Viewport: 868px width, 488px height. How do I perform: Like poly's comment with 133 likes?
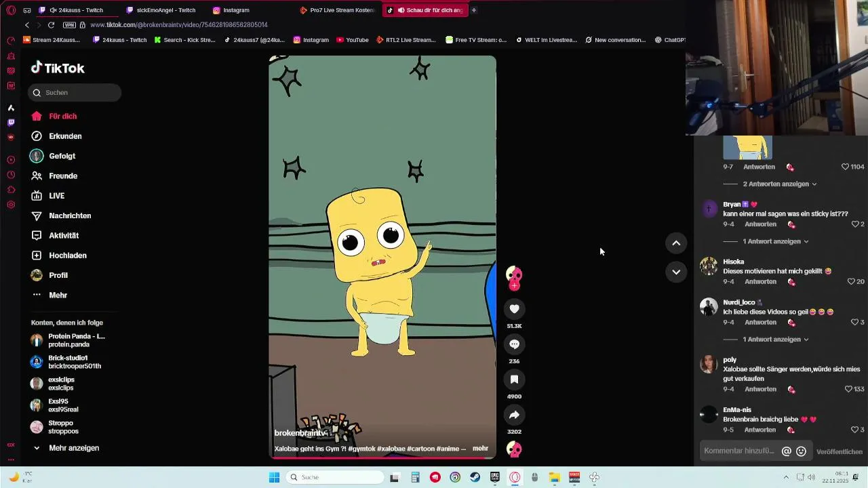[x=848, y=389]
